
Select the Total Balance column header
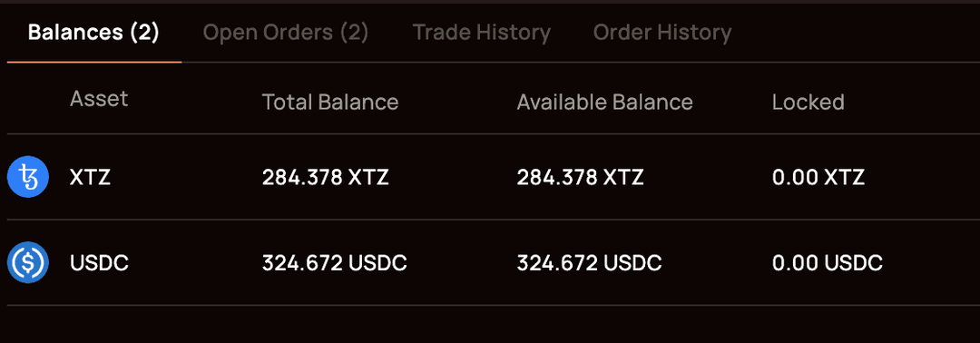330,102
